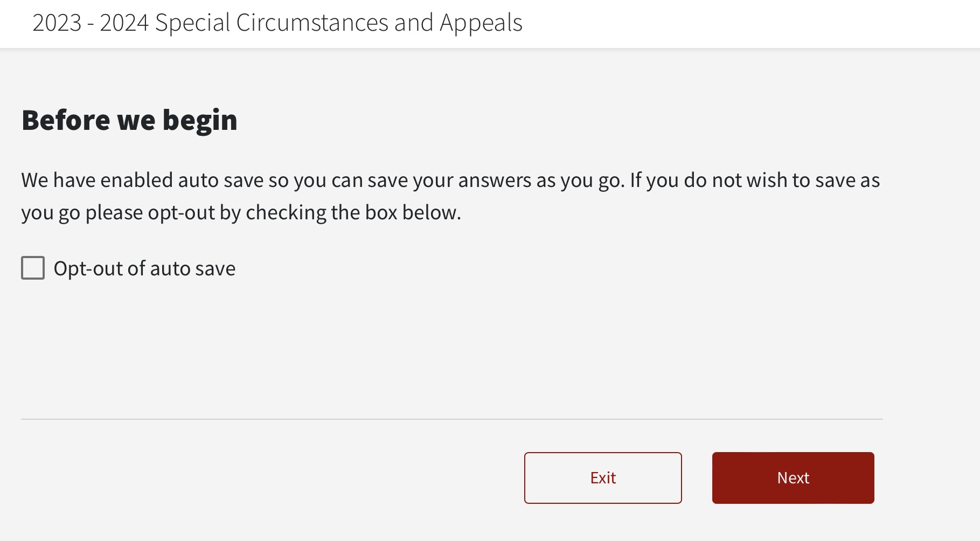Click the line 'you go please opt-out by checking'
980x541 pixels.
[241, 212]
